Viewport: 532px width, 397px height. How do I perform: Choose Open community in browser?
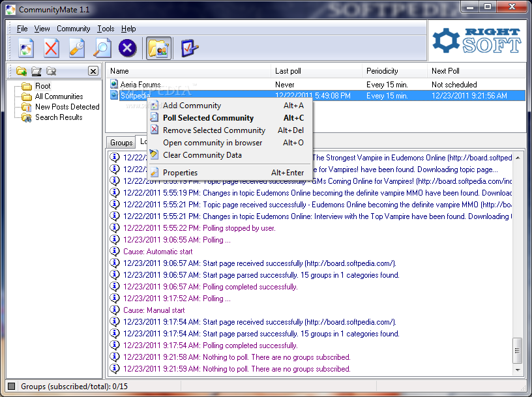click(x=229, y=143)
